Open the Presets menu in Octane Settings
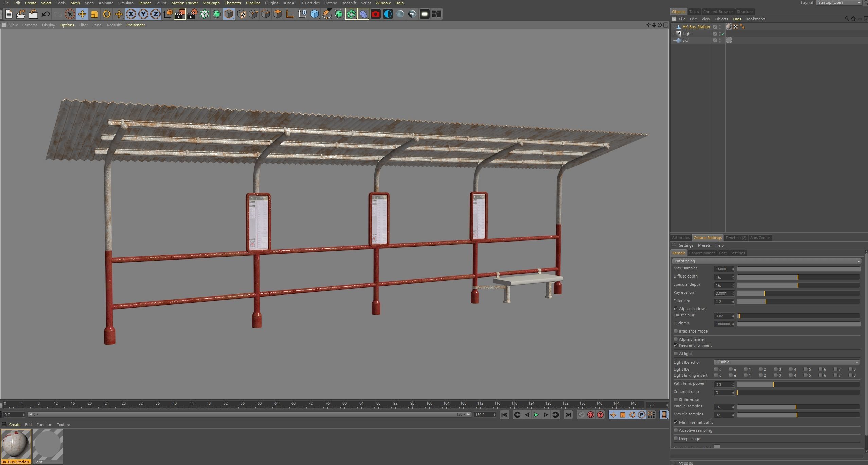The height and width of the screenshot is (465, 868). (704, 245)
